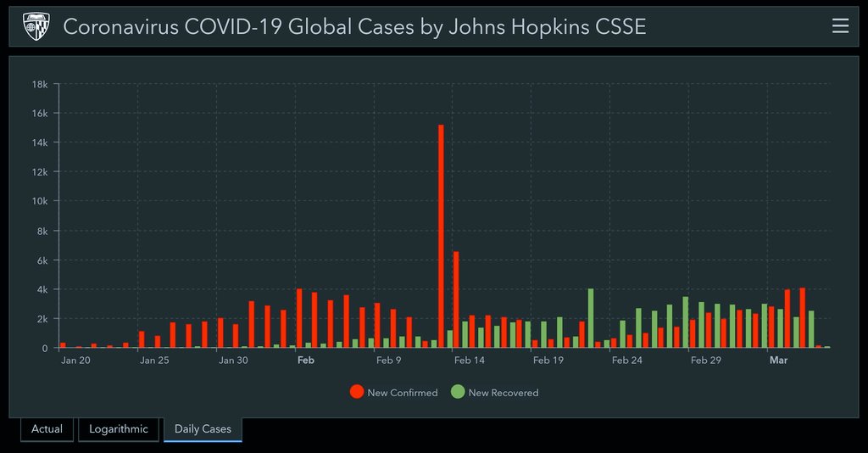Image resolution: width=868 pixels, height=453 pixels.
Task: Click the 4k y-axis label
Action: [x=42, y=289]
